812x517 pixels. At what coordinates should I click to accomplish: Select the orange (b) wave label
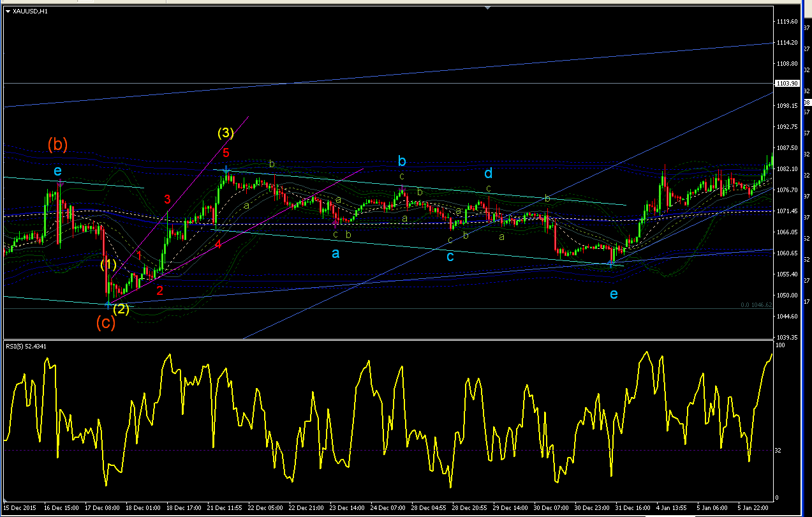point(58,144)
